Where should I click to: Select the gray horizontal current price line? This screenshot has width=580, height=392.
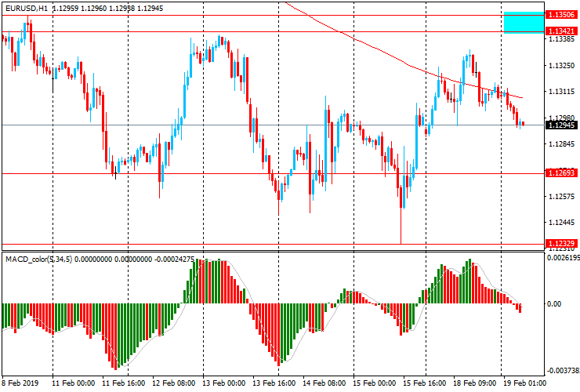(x=274, y=125)
